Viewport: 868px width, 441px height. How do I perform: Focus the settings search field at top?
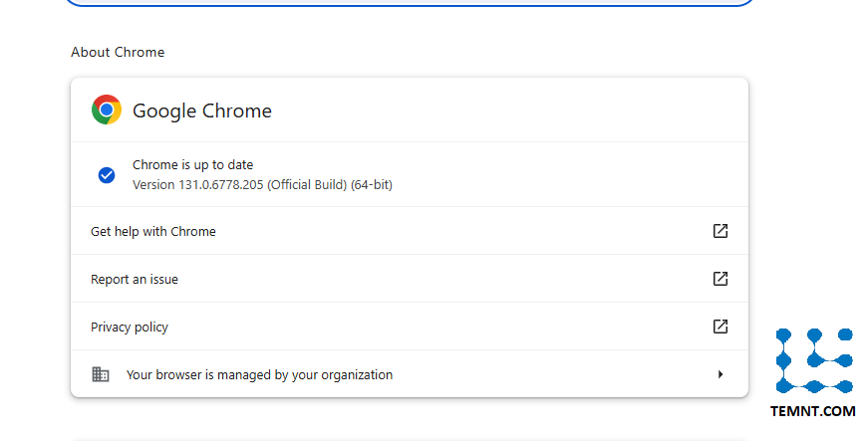(x=409, y=3)
